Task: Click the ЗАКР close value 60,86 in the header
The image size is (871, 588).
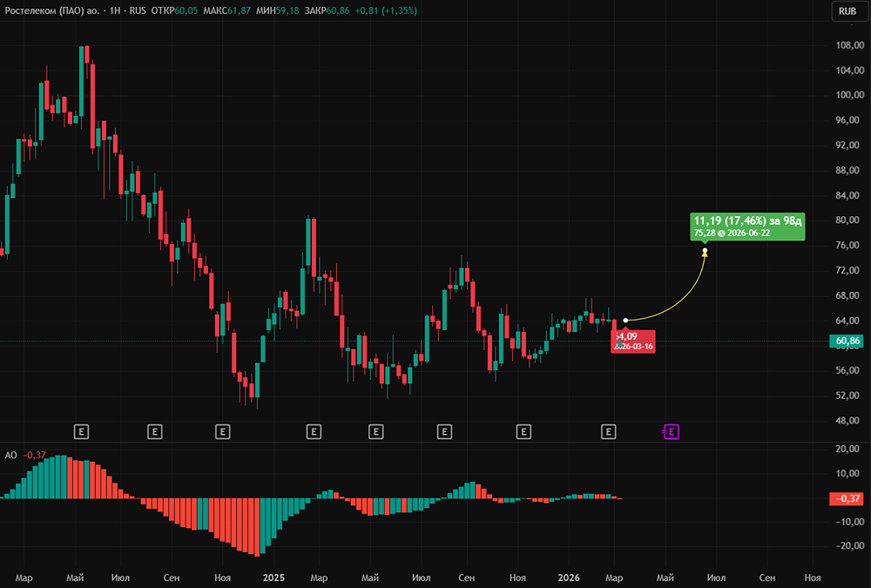Action: [x=338, y=10]
